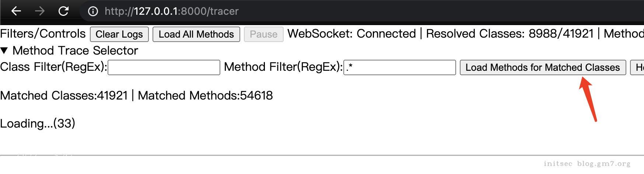Image resolution: width=644 pixels, height=174 pixels.
Task: Click the Method Filter(RegEx) label
Action: [283, 67]
